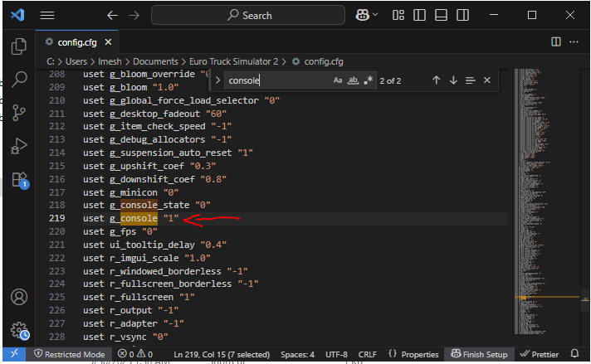
Task: Click the title bar Search command center
Action: 248,16
